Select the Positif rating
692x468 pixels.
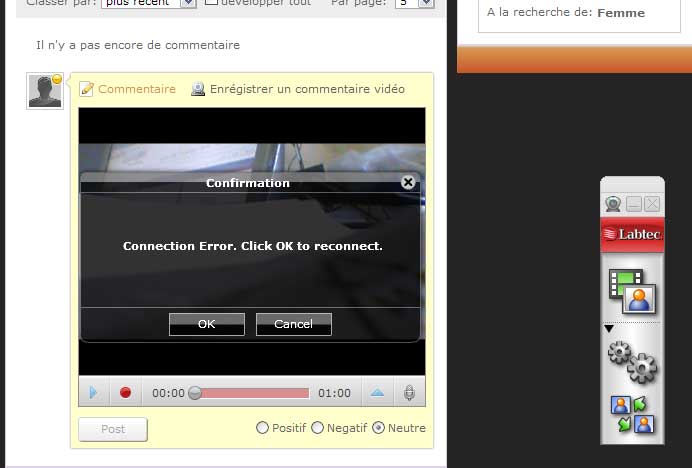tap(262, 428)
